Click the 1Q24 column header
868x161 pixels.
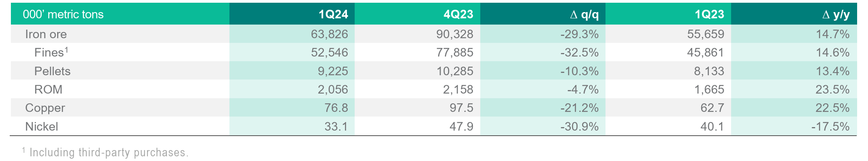pyautogui.click(x=333, y=14)
